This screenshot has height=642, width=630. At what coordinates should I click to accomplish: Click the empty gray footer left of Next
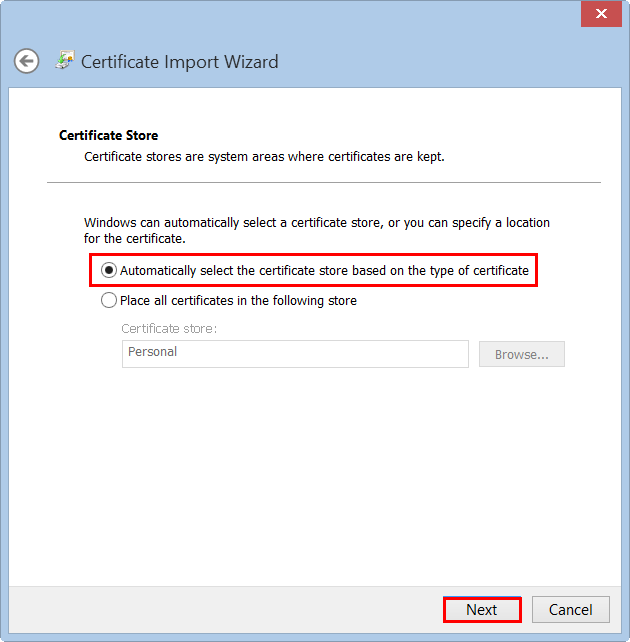pos(220,609)
